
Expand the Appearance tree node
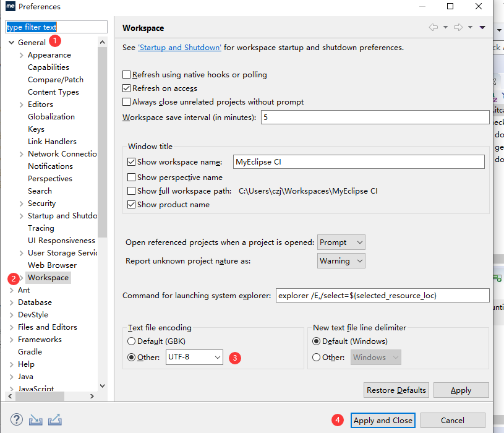21,55
